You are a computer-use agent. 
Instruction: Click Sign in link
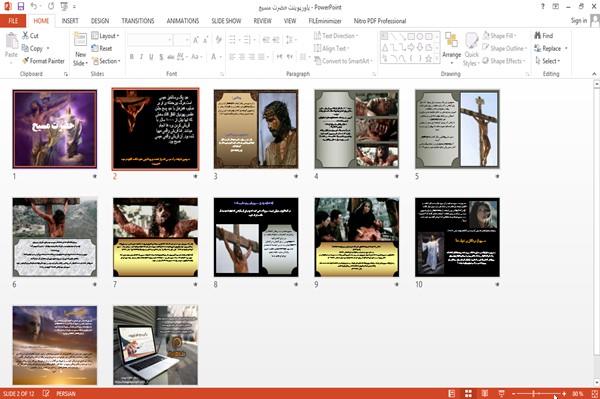pos(579,21)
